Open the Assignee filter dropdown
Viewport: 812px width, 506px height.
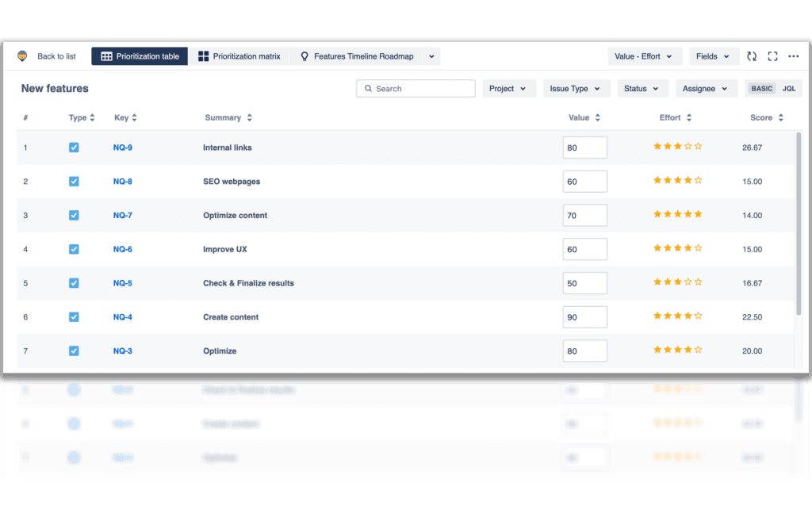(x=705, y=88)
